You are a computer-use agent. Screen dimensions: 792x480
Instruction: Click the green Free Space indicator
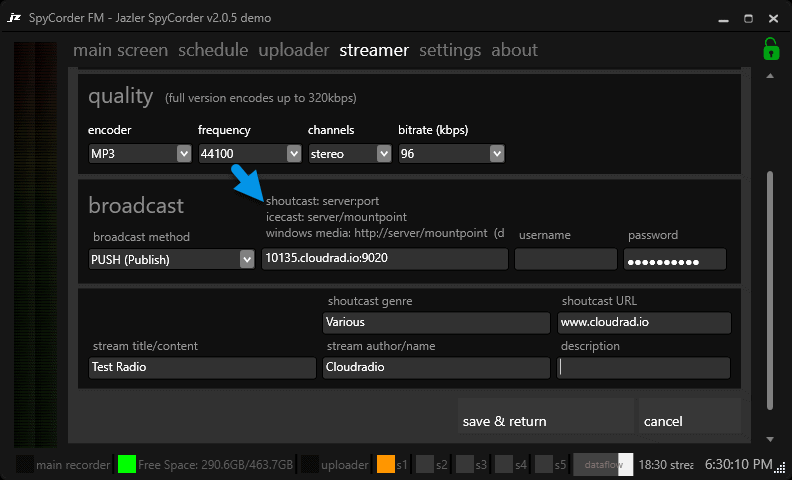[x=126, y=464]
